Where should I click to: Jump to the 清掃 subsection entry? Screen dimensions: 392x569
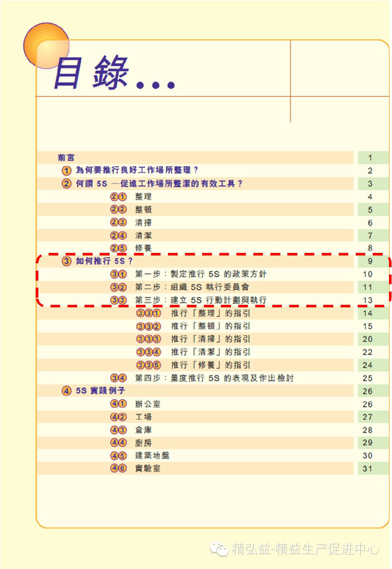[143, 223]
